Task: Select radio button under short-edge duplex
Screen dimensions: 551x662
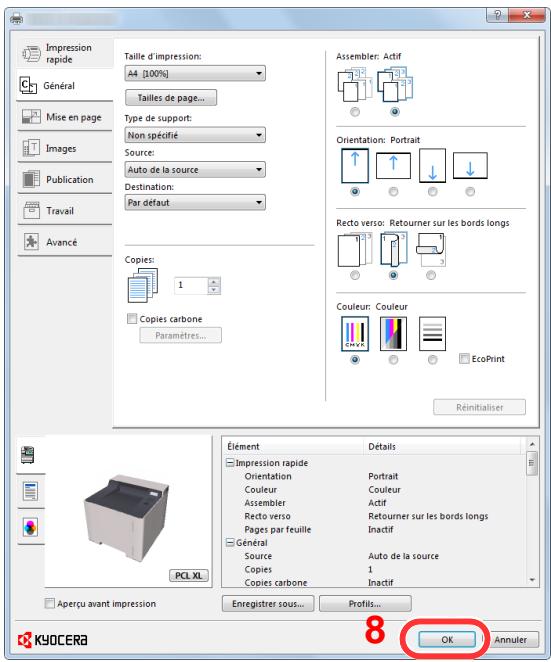Action: [431, 275]
